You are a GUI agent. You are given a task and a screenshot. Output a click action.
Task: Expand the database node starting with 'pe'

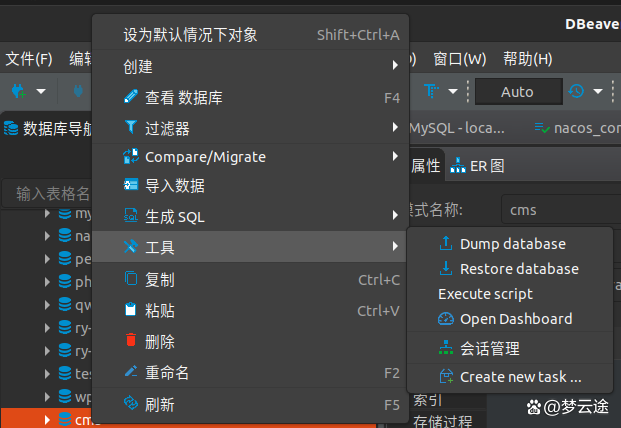[47, 259]
